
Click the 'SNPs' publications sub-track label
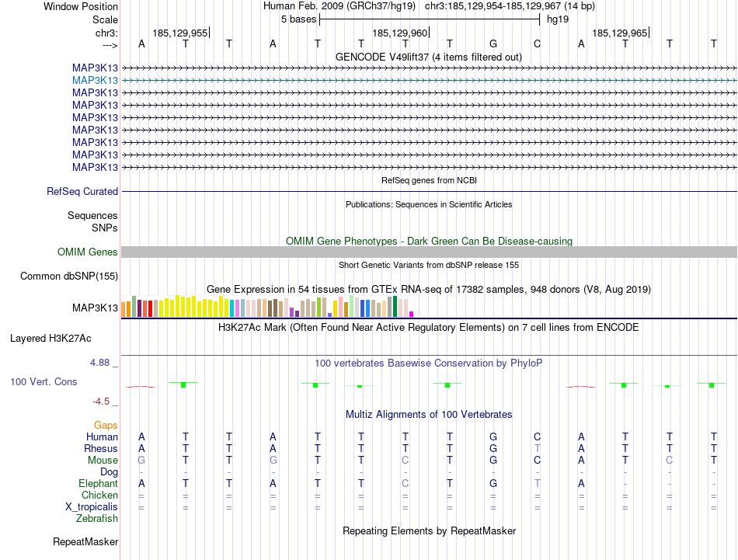pyautogui.click(x=105, y=228)
